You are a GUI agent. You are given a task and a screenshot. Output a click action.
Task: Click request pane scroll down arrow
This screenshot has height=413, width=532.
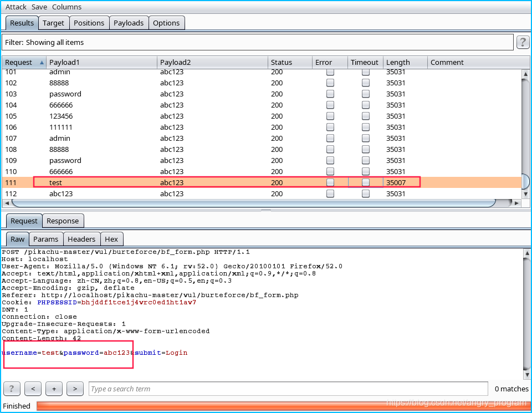tap(527, 375)
